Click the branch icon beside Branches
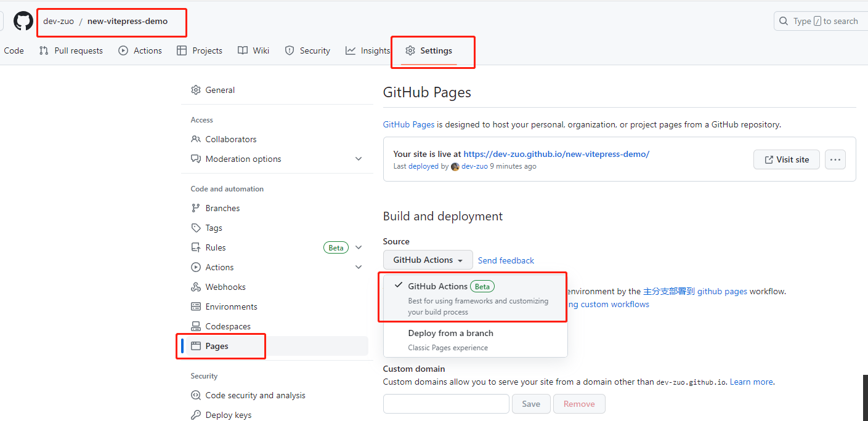This screenshot has width=868, height=421. pyautogui.click(x=196, y=208)
